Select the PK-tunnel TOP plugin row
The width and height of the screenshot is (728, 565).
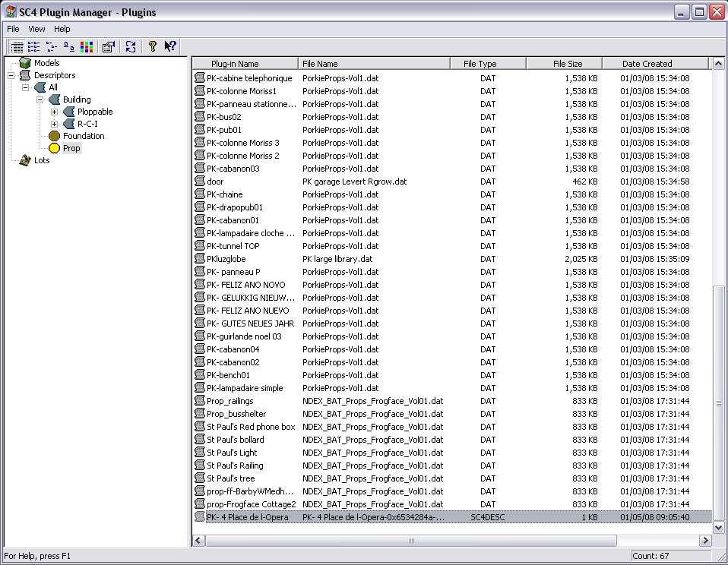[x=452, y=246]
